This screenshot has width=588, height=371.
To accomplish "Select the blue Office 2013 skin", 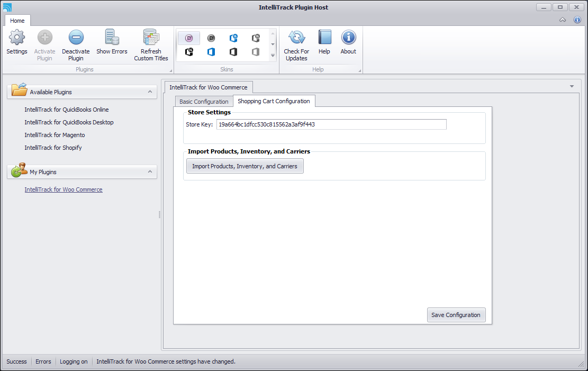I will tap(211, 52).
